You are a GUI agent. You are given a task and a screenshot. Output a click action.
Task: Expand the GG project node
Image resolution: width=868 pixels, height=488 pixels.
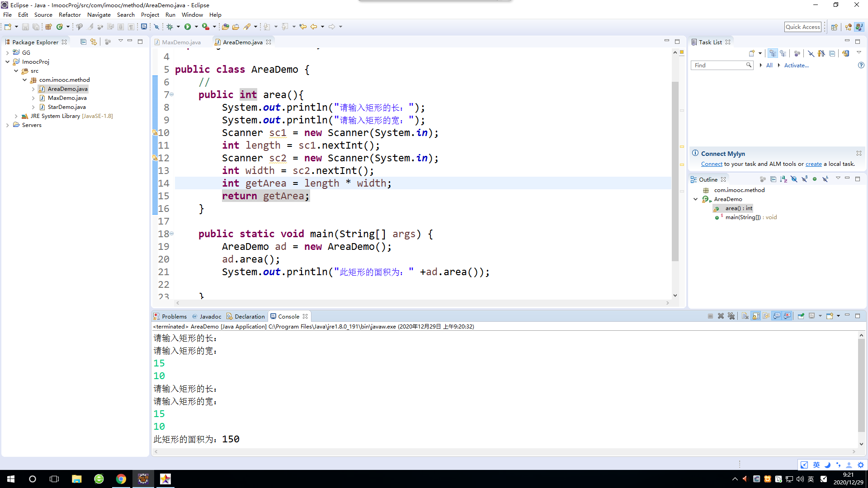click(7, 53)
